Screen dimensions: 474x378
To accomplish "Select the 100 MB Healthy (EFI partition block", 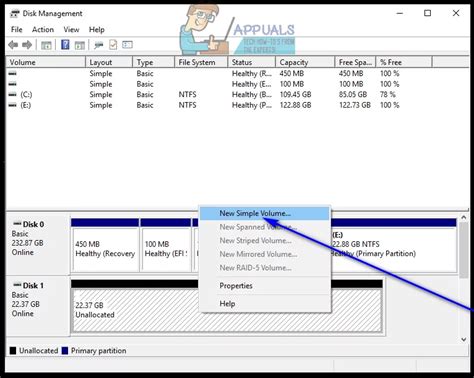I will click(x=166, y=245).
